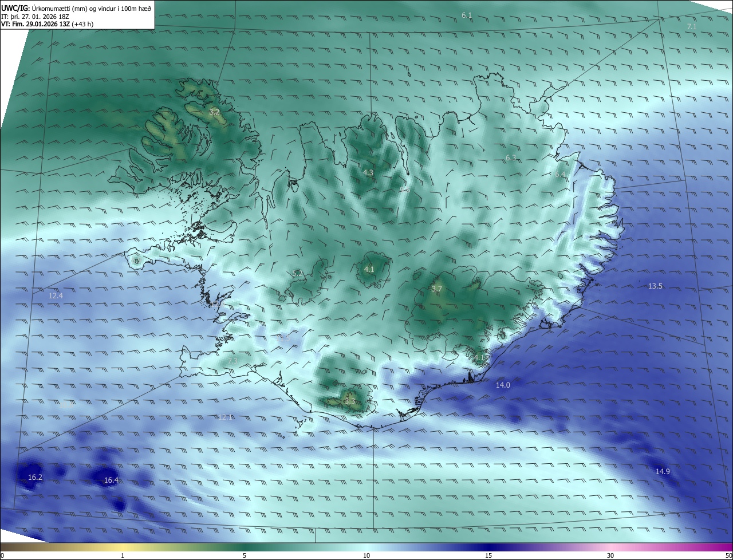Click the map value 6.4

coord(560,175)
